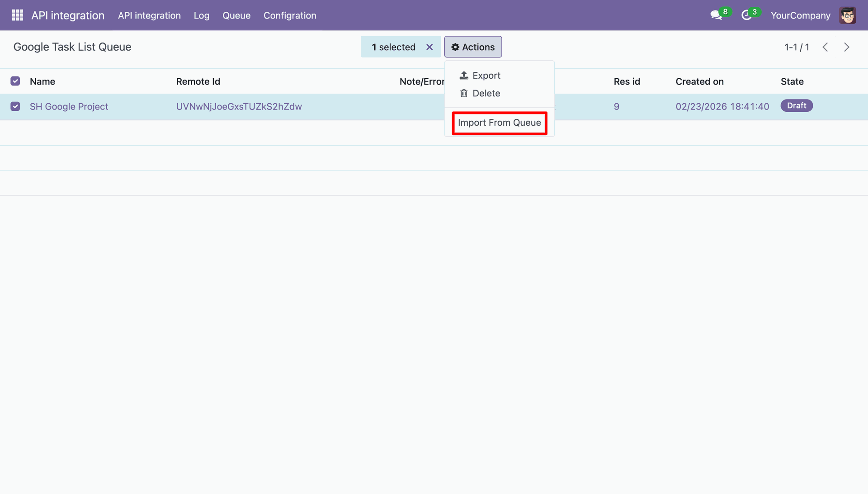Open the Configration menu
Image resolution: width=868 pixels, height=494 pixels.
(x=290, y=15)
